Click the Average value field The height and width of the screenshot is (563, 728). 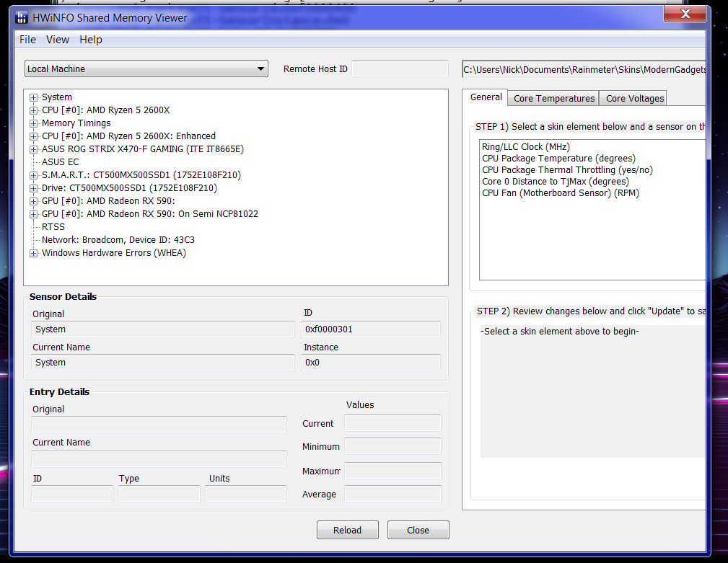[392, 494]
